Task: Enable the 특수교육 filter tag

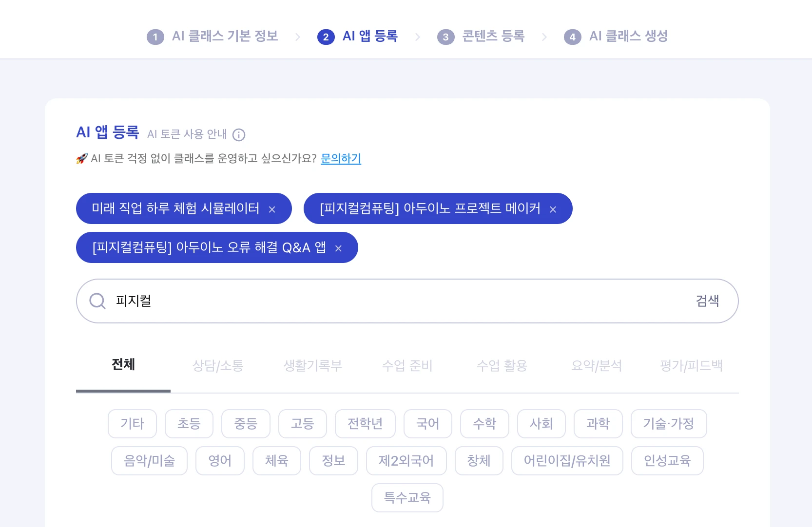Action: 407,498
